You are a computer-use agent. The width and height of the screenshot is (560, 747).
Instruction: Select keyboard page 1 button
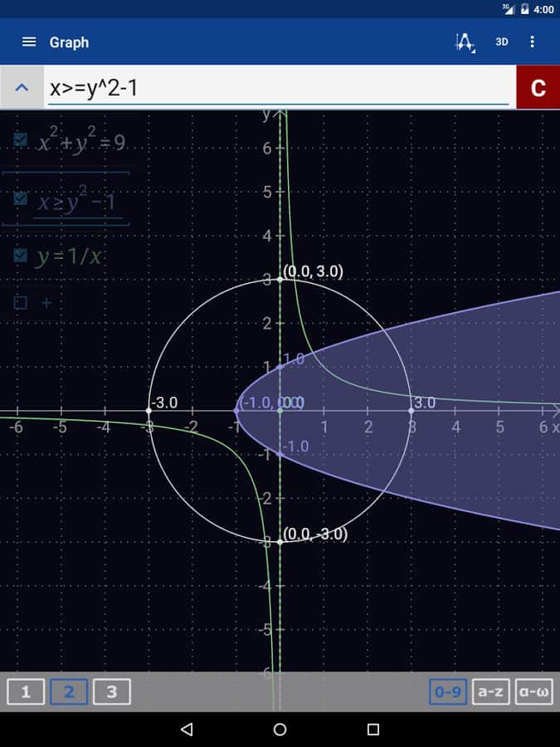point(26,691)
